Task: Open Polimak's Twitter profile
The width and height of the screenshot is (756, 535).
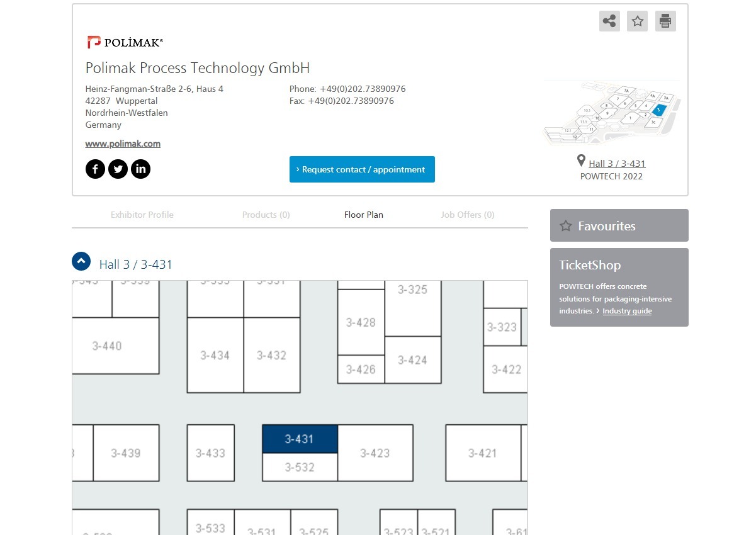Action: [x=118, y=169]
